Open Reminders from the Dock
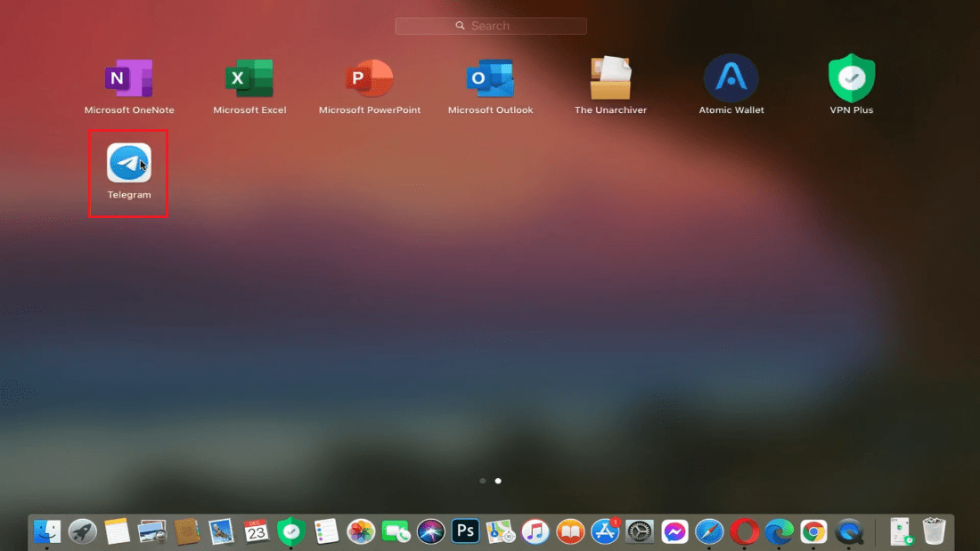The image size is (980, 551). (x=325, y=531)
